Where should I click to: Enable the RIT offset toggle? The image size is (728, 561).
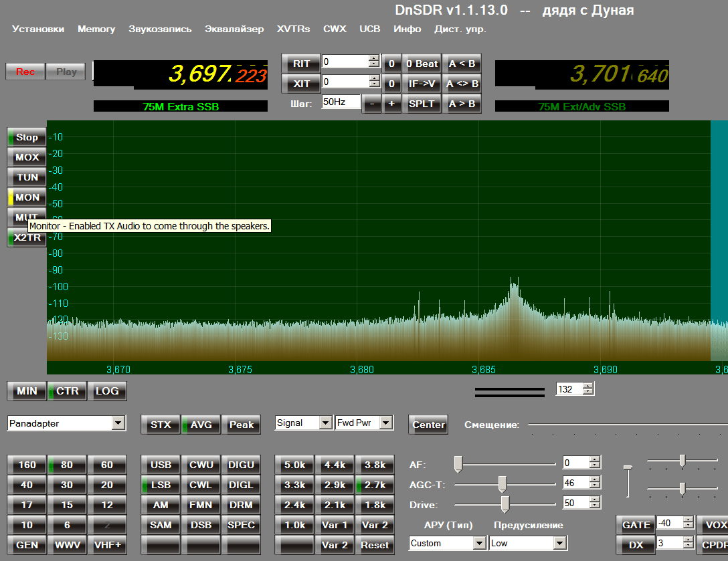(x=301, y=64)
